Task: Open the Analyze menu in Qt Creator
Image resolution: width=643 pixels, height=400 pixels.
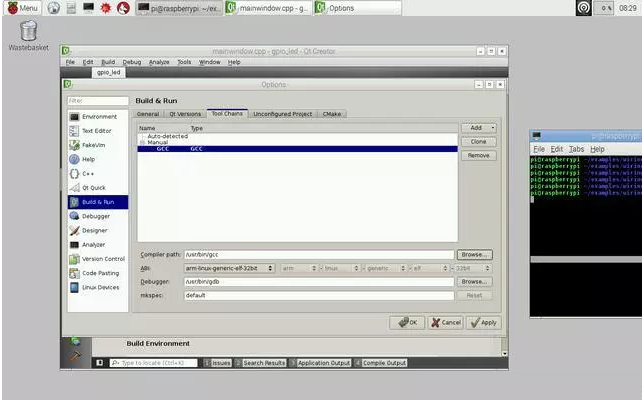Action: [x=159, y=62]
